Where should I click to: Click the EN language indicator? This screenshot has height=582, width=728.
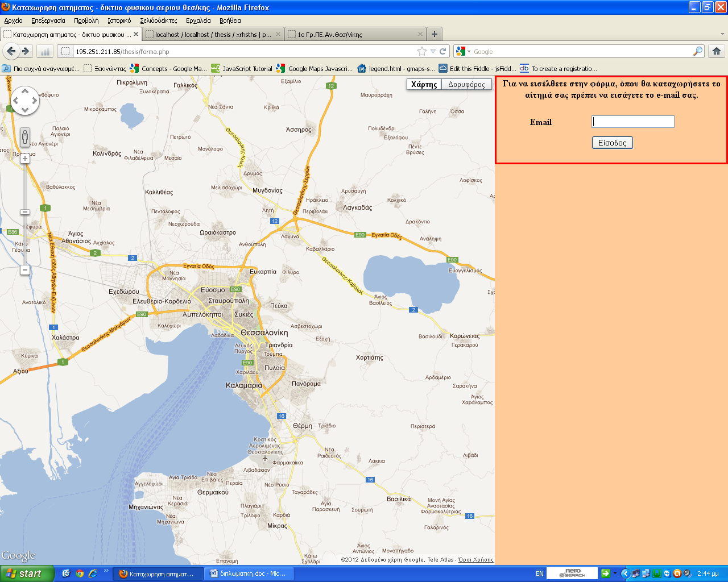[x=539, y=573]
